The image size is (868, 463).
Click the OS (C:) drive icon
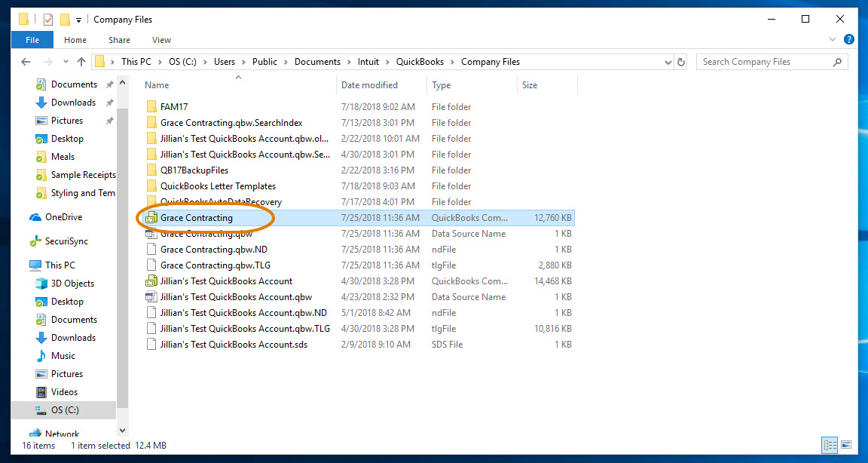click(x=41, y=410)
